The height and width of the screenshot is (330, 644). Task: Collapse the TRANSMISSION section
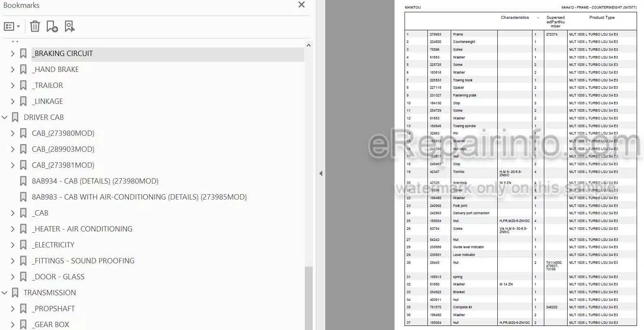pos(4,293)
